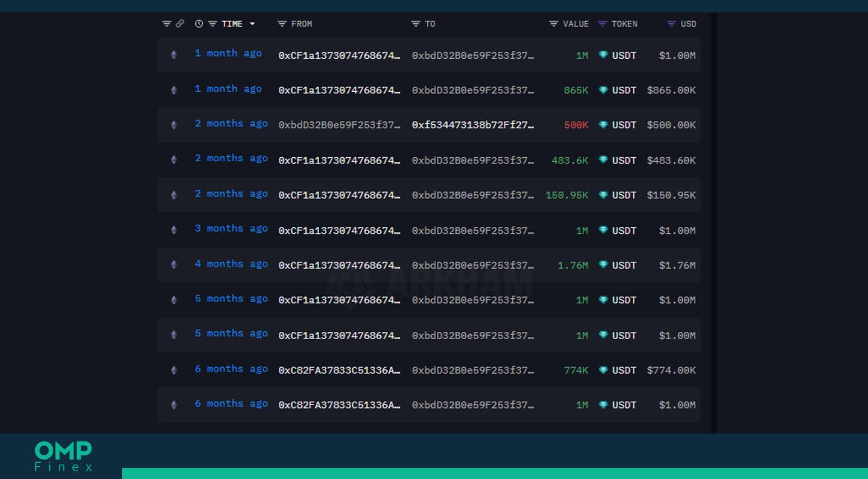The image size is (868, 479).
Task: Click the green 483.6K value
Action: tap(570, 160)
